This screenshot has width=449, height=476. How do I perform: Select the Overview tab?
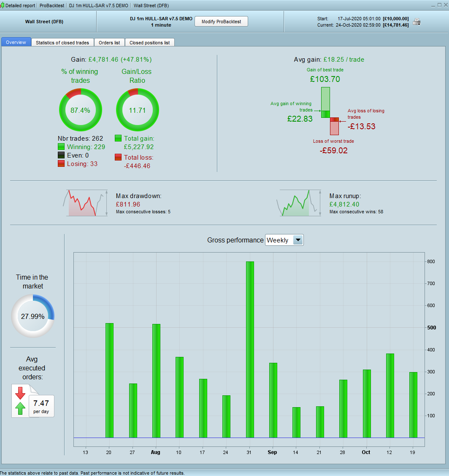coord(16,42)
